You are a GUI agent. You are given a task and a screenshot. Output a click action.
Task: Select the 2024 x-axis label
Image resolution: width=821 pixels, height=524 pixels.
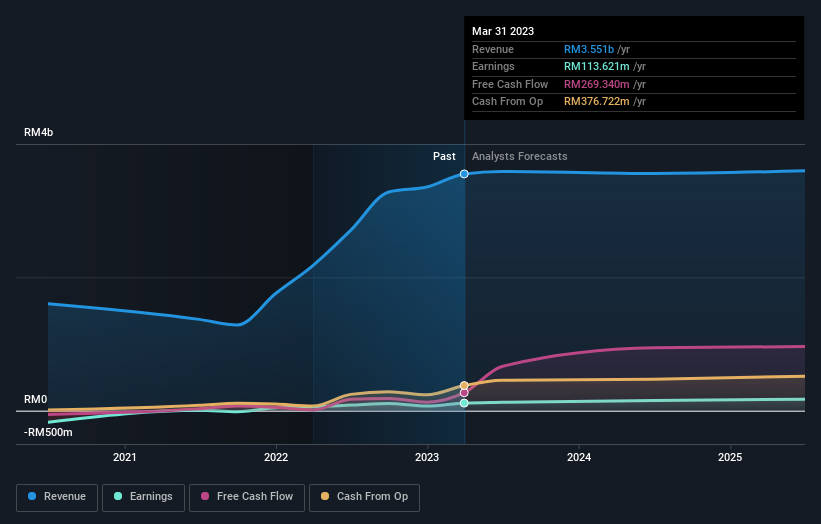coord(579,458)
